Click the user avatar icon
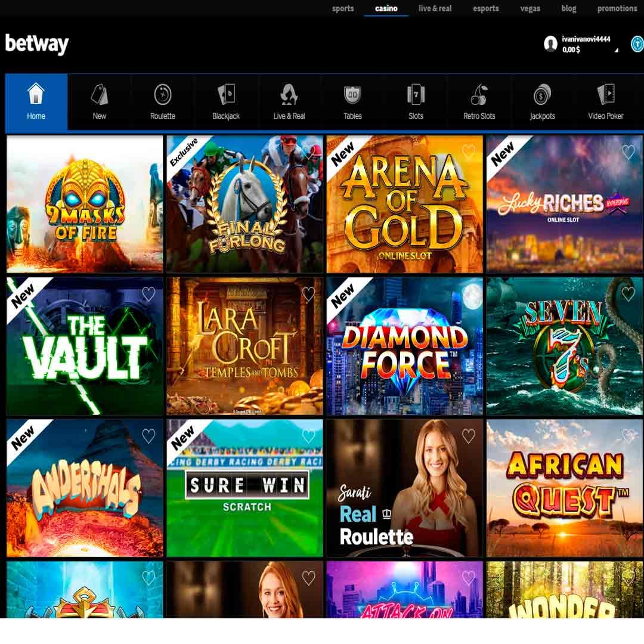Screen dimensions: 644x644 (x=550, y=44)
